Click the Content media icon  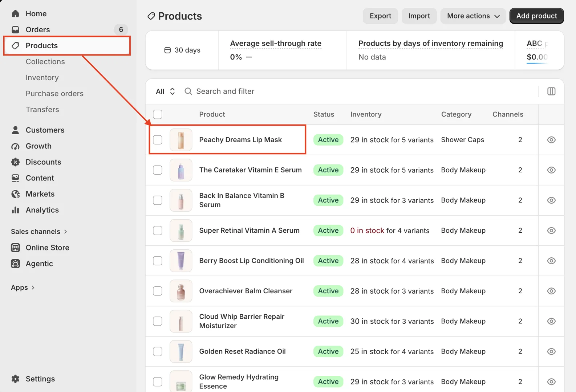[x=15, y=178]
